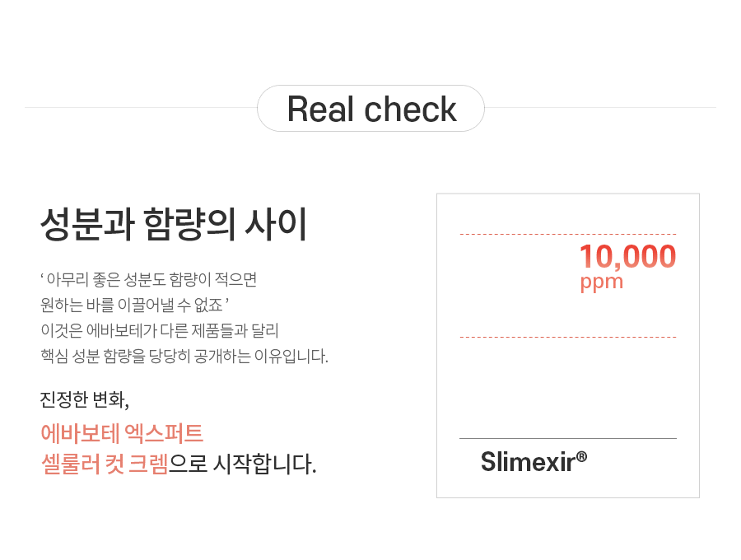
Task: Click the text 진정한 변화,
Action: [84, 399]
